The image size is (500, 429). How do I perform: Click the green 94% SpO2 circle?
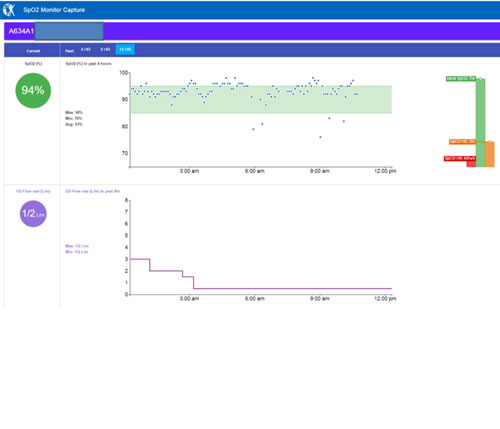tap(33, 90)
